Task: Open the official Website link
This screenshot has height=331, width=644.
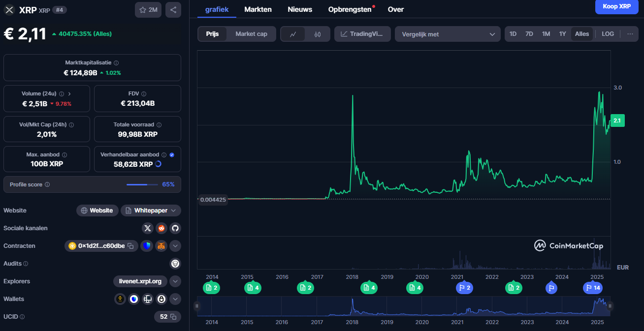Action: tap(97, 211)
